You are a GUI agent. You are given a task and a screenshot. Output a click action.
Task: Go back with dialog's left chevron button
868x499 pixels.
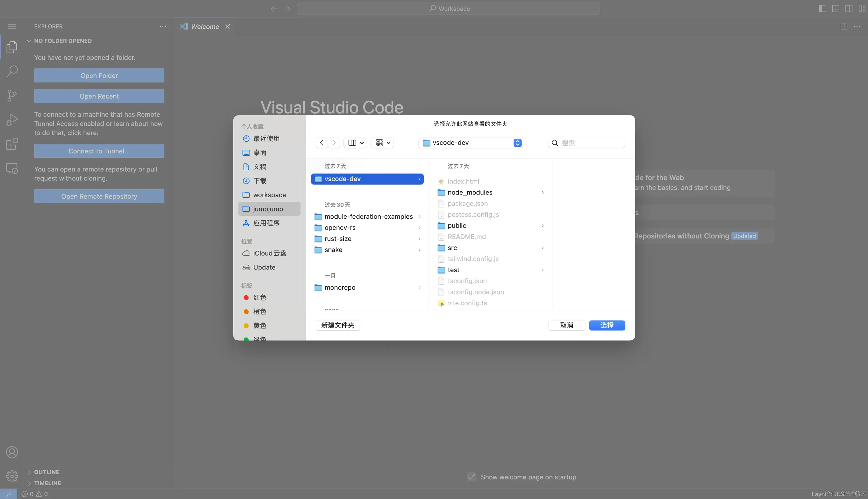click(321, 143)
